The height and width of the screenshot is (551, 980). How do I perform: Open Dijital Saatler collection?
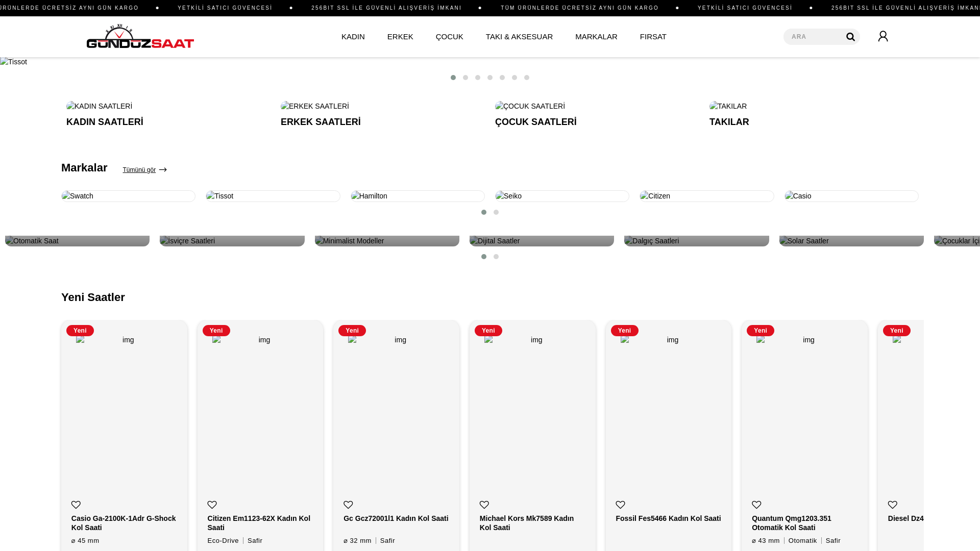coord(542,241)
